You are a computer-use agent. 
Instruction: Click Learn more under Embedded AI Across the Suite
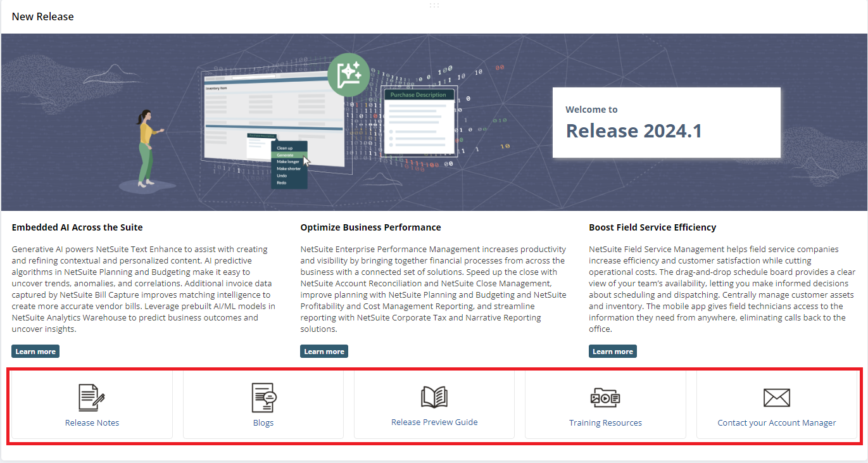point(35,352)
